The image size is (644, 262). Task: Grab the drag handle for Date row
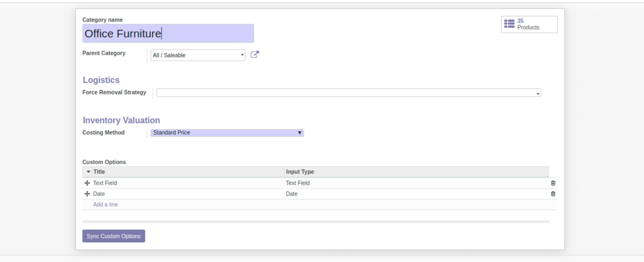[x=87, y=194]
